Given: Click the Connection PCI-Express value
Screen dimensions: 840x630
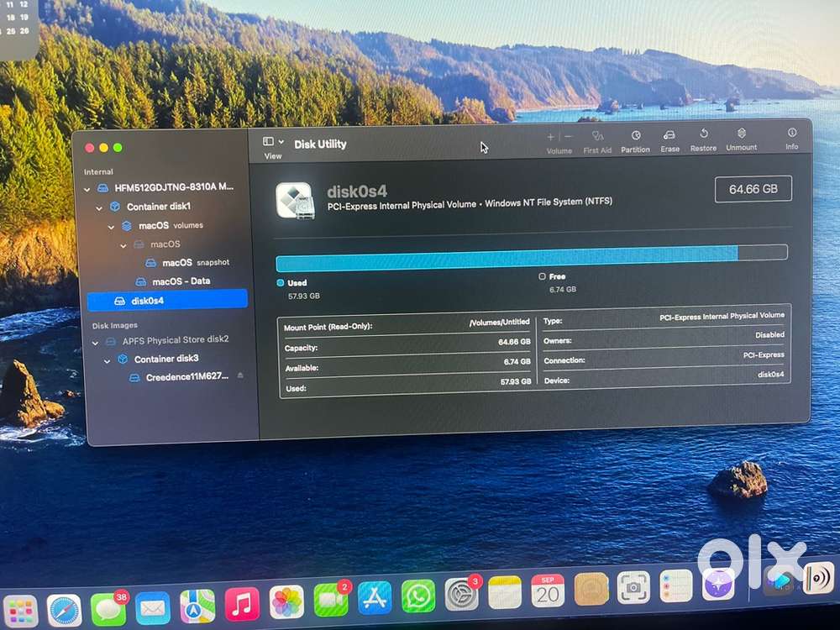Looking at the screenshot, I should (764, 354).
